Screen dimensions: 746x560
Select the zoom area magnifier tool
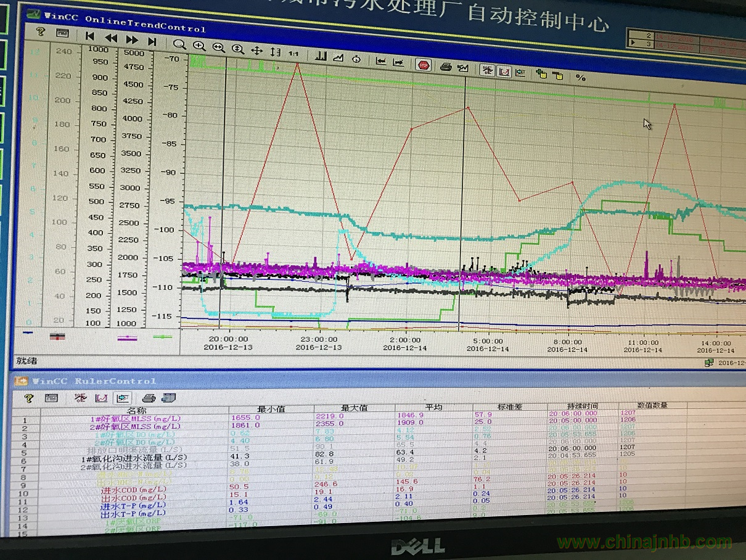(179, 44)
